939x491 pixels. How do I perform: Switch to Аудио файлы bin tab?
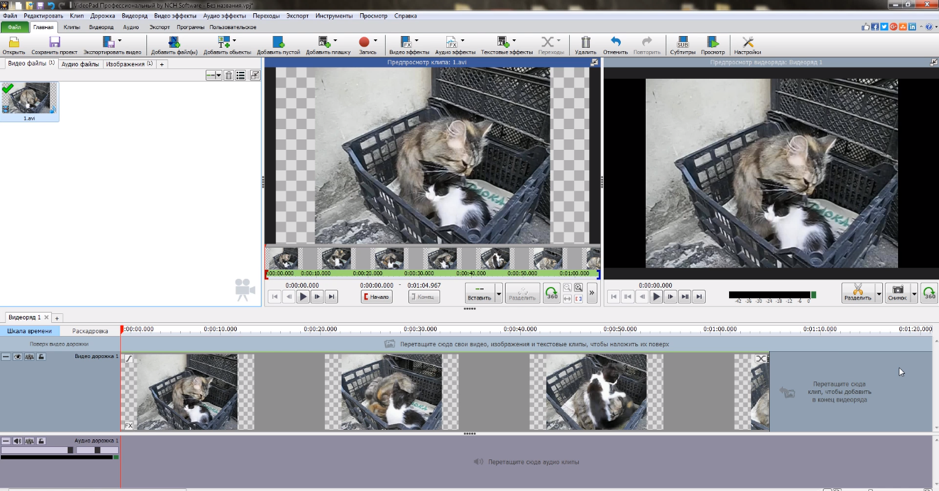pyautogui.click(x=80, y=63)
